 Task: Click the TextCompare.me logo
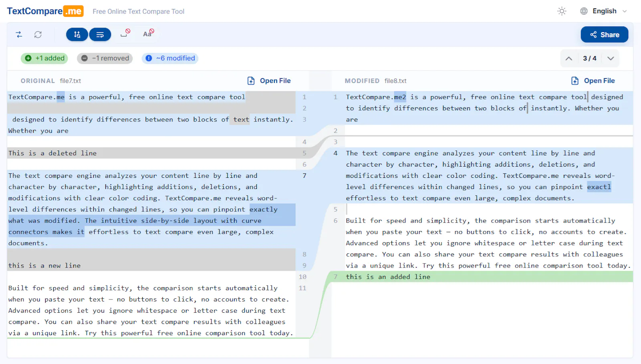[45, 11]
